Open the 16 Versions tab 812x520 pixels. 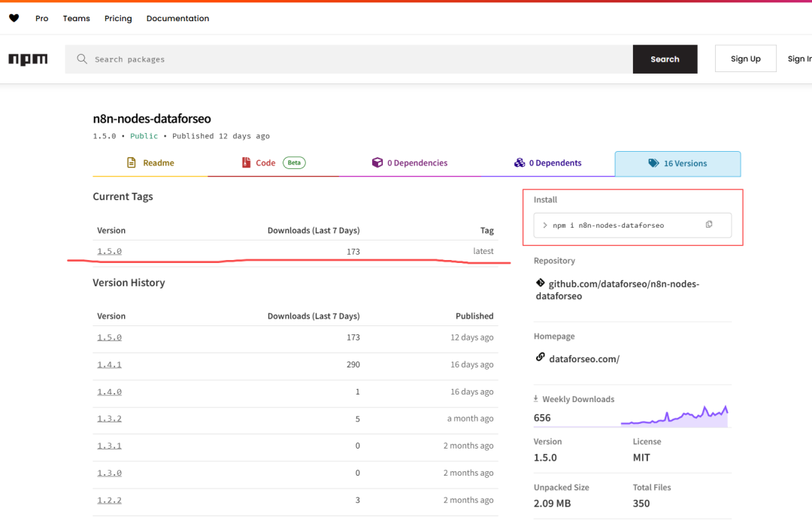[677, 164]
